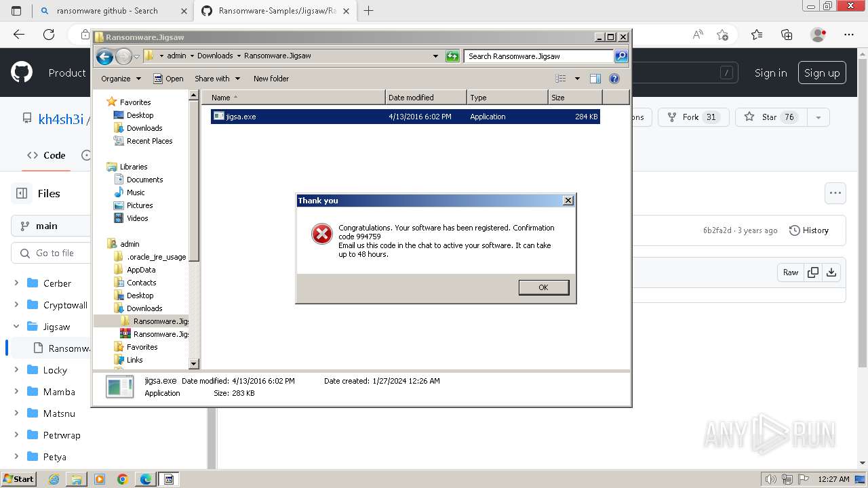Viewport: 868px width, 488px height.
Task: Open a new browser tab
Action: click(369, 11)
